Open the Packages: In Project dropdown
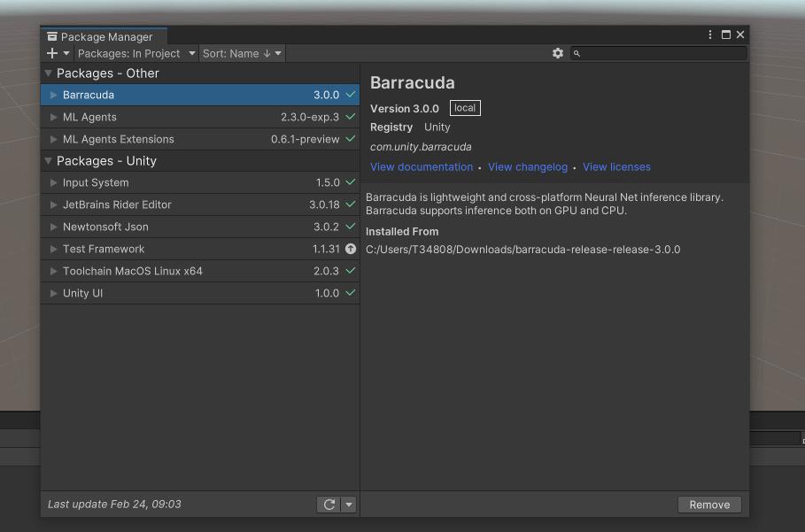 coord(136,53)
